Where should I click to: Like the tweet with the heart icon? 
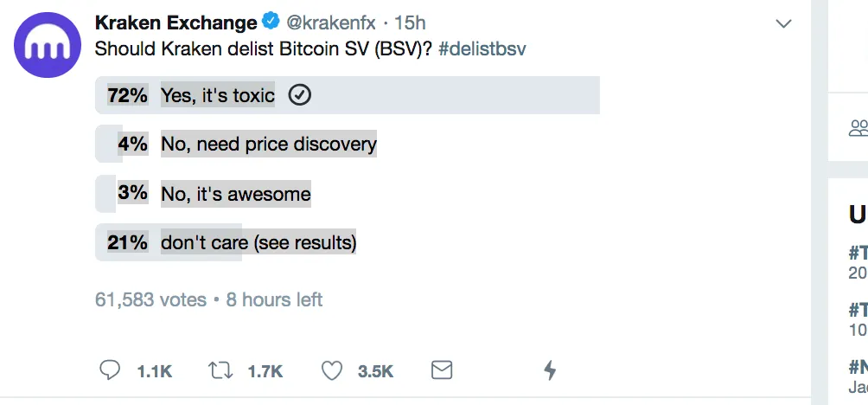pyautogui.click(x=332, y=370)
